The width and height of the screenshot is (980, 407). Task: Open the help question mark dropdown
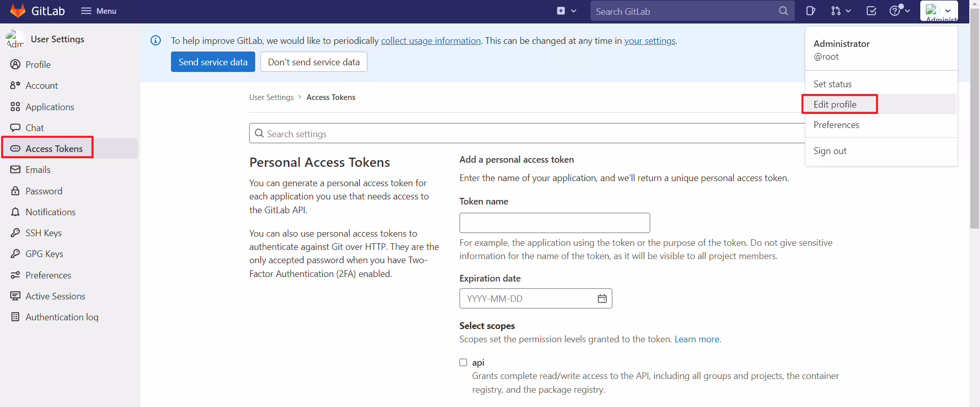click(900, 11)
